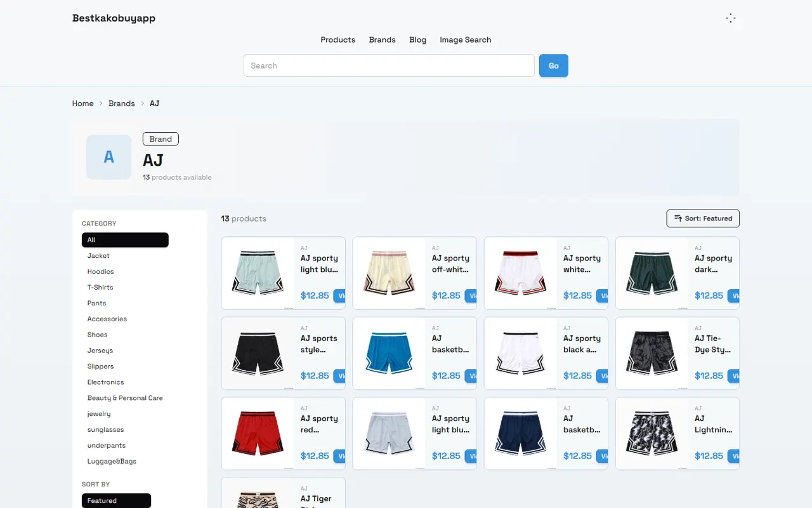Choose the T-Shirts category
This screenshot has height=508, width=812.
tap(100, 288)
